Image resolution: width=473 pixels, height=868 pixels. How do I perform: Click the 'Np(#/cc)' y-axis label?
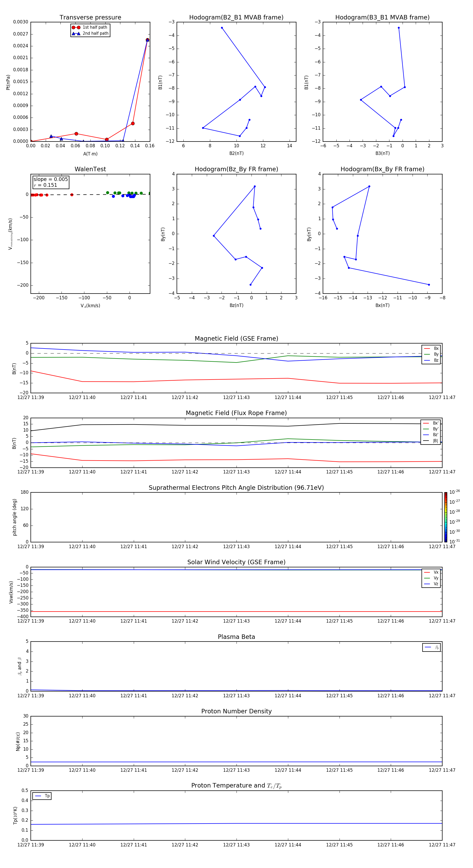point(18,741)
